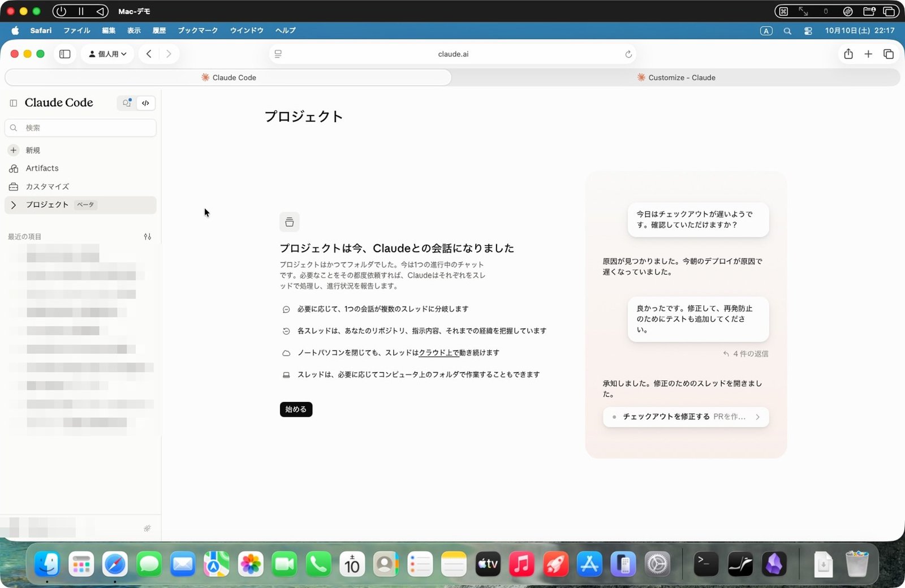This screenshot has height=588, width=905.
Task: Launch Finder from the Dock
Action: [47, 564]
